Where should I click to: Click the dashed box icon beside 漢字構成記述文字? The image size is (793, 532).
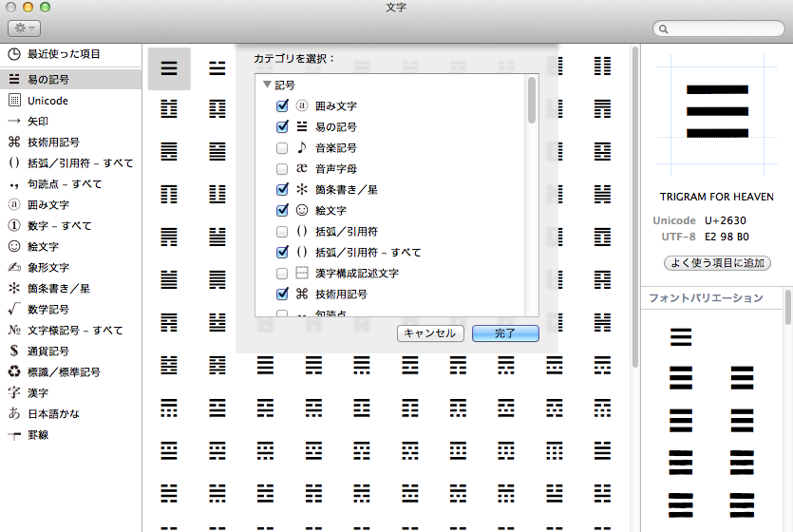click(x=302, y=273)
